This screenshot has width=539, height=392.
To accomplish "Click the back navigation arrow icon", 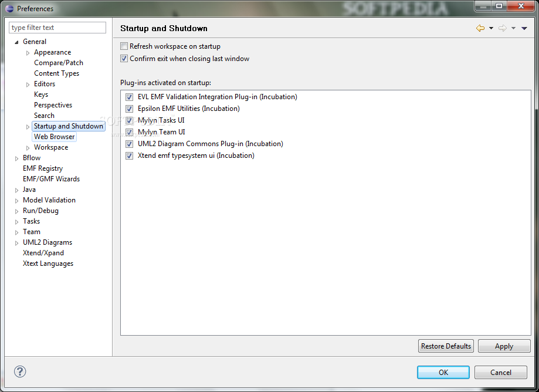I will coord(480,28).
